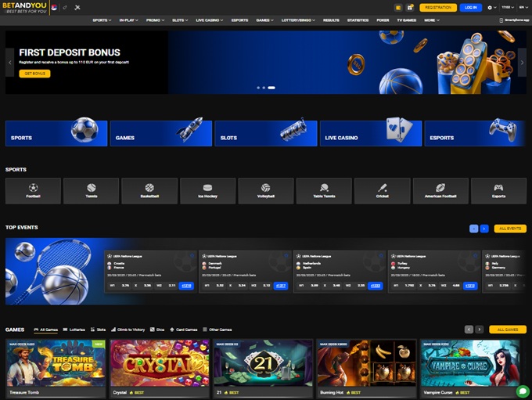Expand the Live Casino dropdown menu
This screenshot has width=532, height=400.
209,20
